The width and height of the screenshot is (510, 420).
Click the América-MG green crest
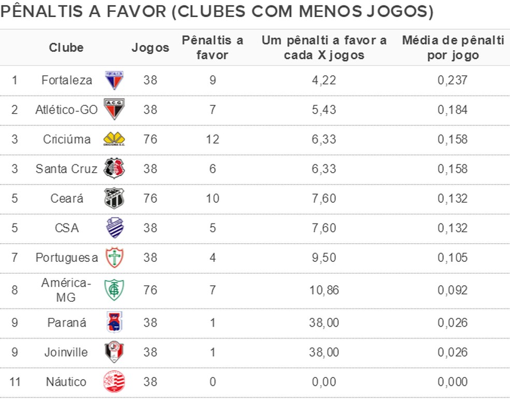[114, 290]
